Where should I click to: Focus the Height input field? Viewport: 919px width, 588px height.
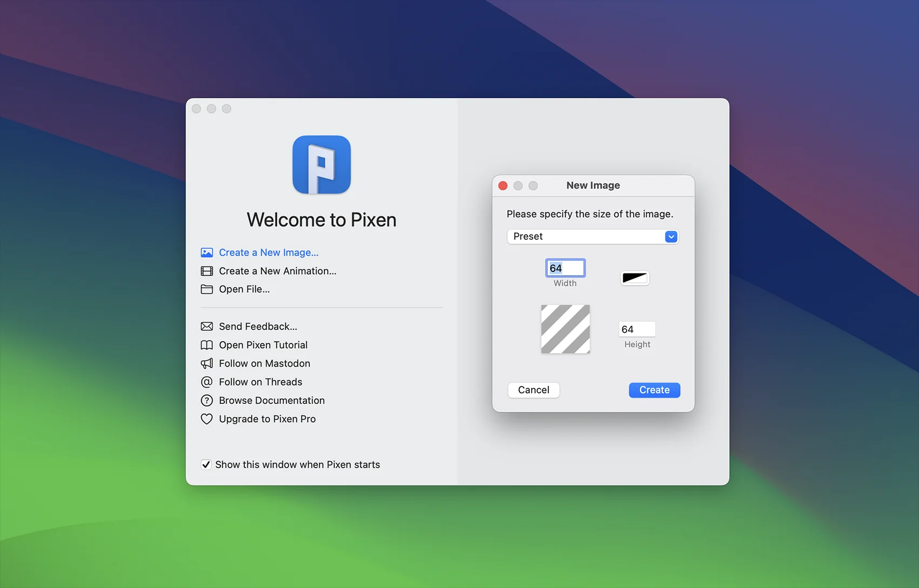pos(637,329)
